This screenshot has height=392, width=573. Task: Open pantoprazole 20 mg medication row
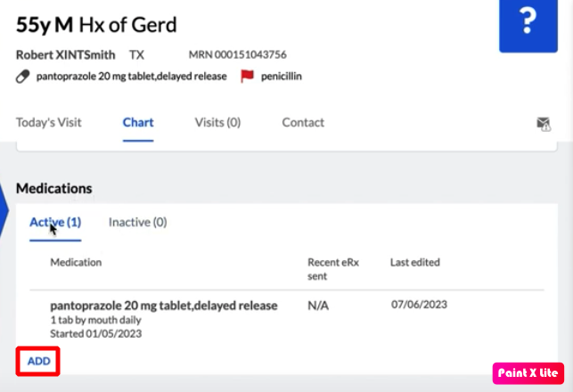point(287,319)
